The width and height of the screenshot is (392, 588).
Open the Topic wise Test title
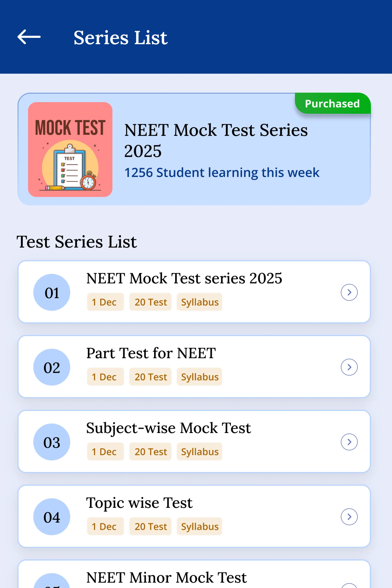click(139, 503)
